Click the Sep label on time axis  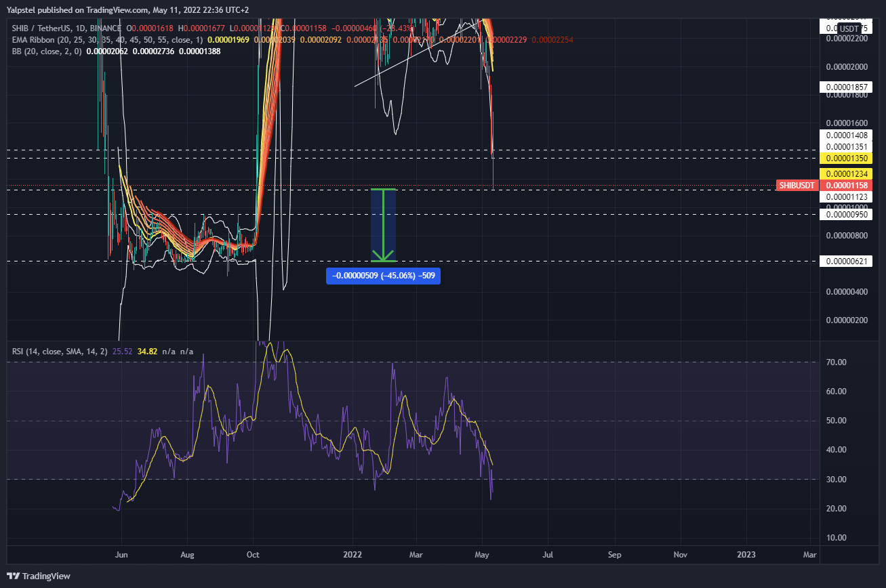coord(614,554)
